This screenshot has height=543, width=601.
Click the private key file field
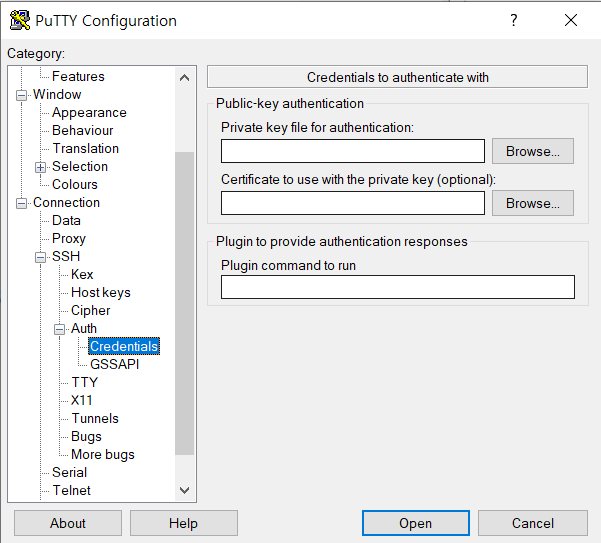tap(353, 151)
